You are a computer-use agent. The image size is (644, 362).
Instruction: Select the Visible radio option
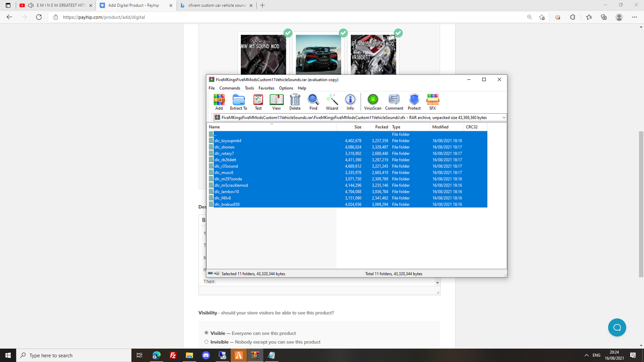207,333
